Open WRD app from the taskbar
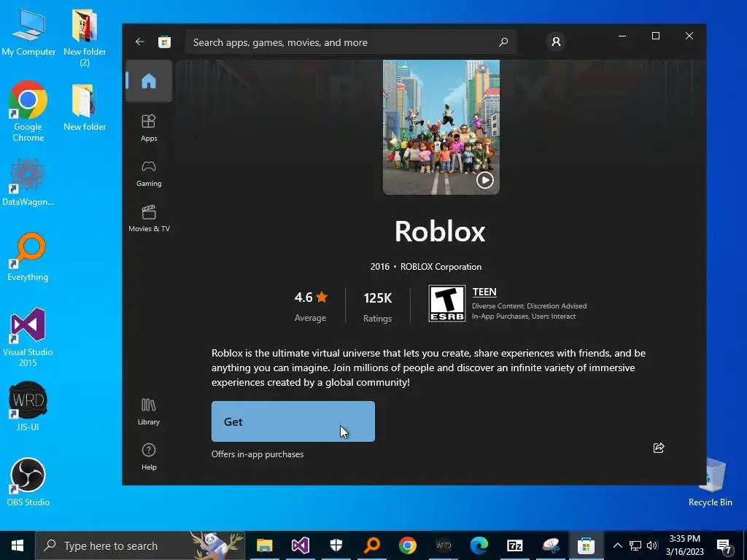The image size is (747, 560). click(444, 545)
